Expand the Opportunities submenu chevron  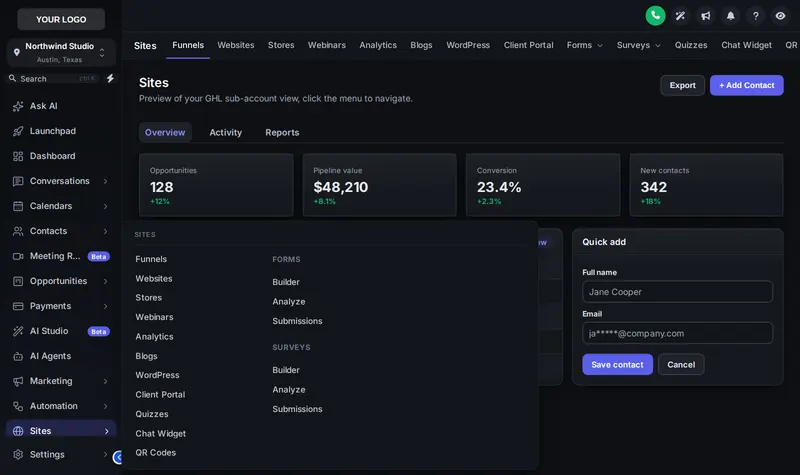click(106, 281)
